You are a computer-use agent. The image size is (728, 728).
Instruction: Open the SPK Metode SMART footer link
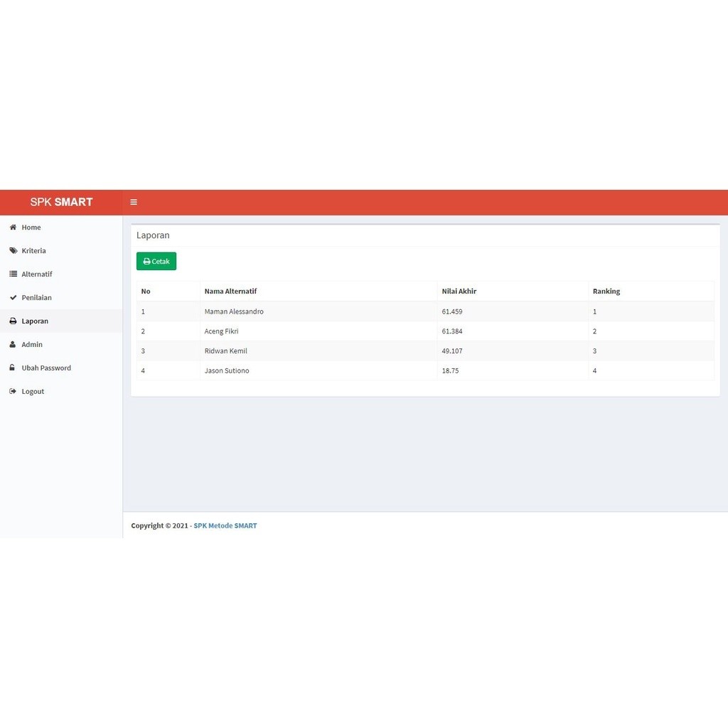pos(225,525)
